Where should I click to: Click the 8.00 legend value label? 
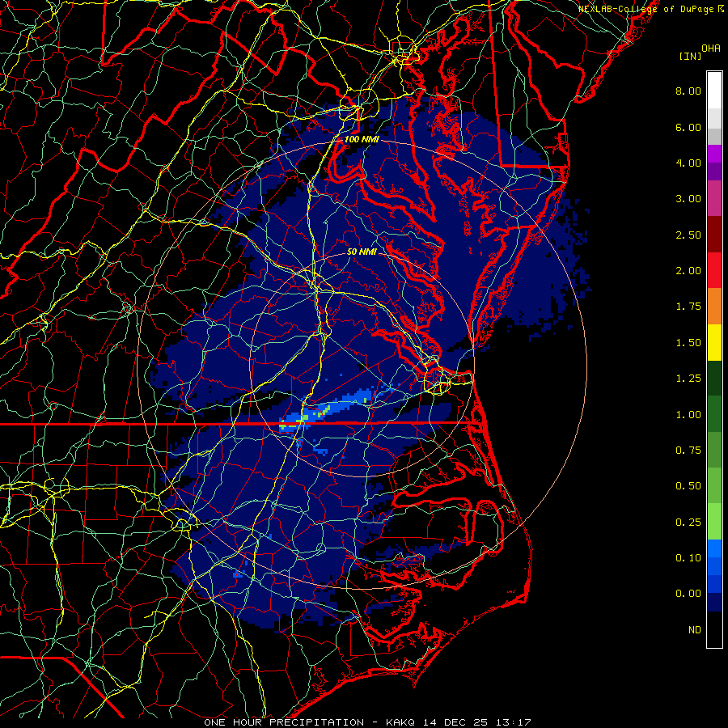pos(688,91)
